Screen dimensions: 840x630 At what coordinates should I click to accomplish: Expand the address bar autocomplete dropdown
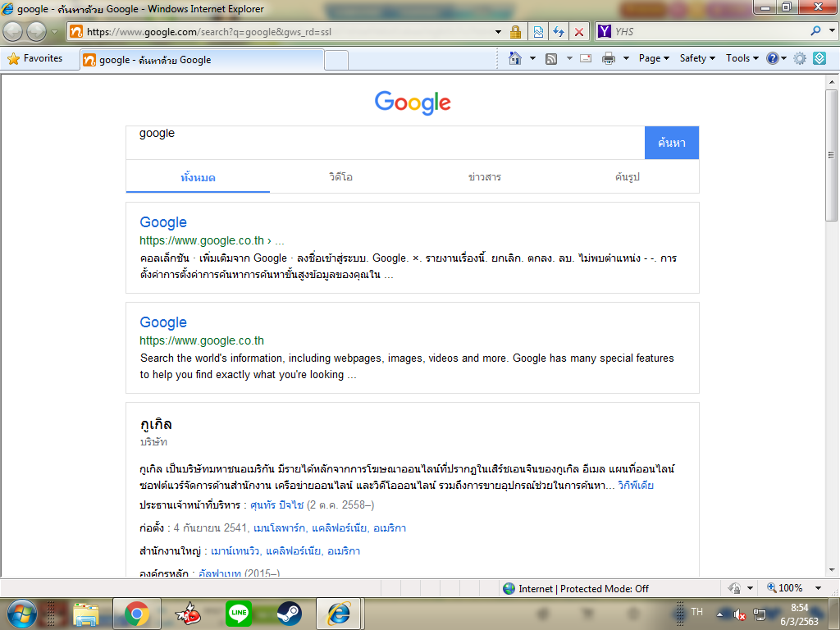pos(498,32)
